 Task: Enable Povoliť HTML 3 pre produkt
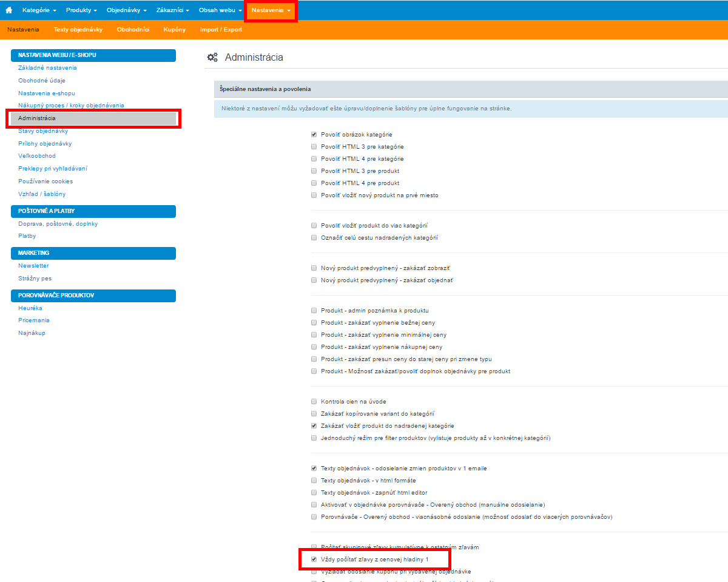[x=314, y=171]
